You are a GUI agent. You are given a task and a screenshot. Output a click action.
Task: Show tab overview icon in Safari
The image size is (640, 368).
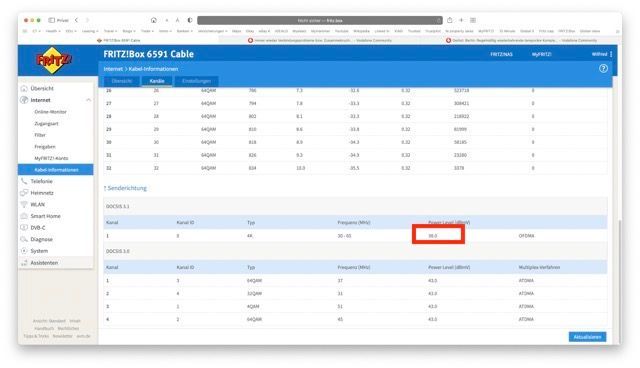tap(473, 20)
